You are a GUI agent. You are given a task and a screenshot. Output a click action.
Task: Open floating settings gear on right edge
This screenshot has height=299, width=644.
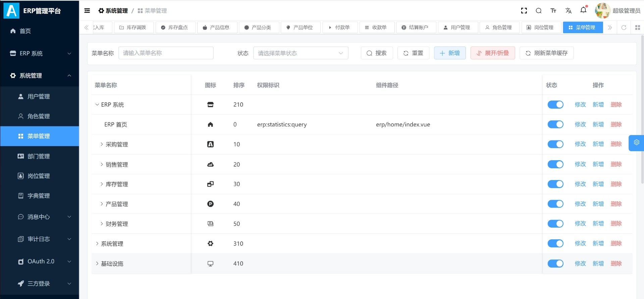click(636, 142)
